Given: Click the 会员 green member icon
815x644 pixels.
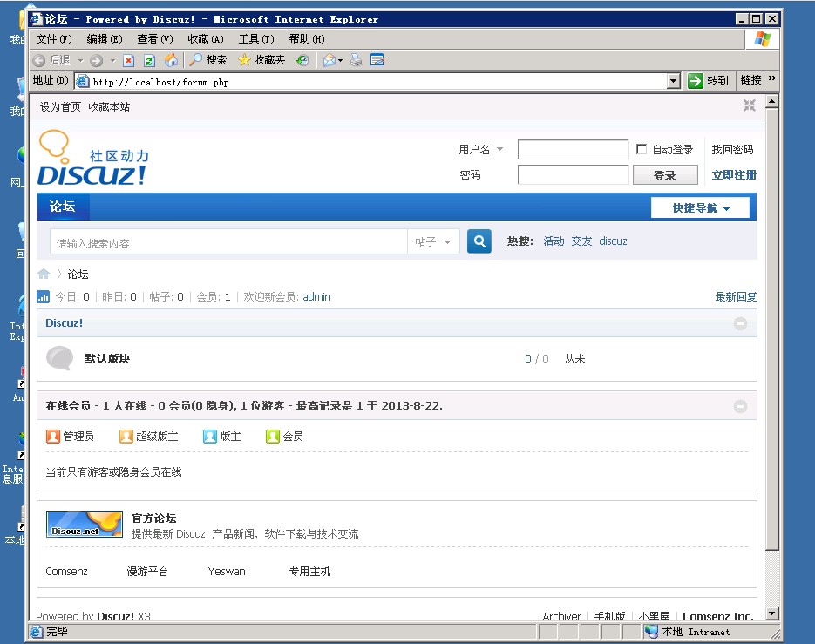Looking at the screenshot, I should click(x=273, y=436).
